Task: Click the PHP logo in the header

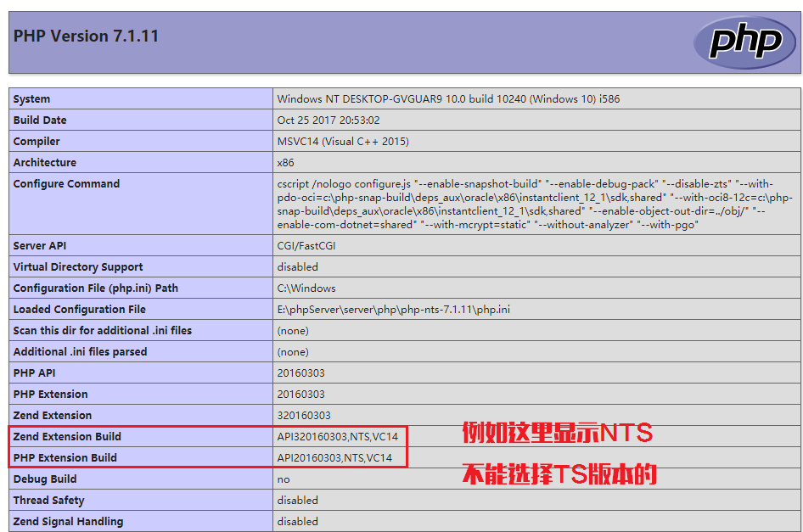Action: click(x=744, y=42)
